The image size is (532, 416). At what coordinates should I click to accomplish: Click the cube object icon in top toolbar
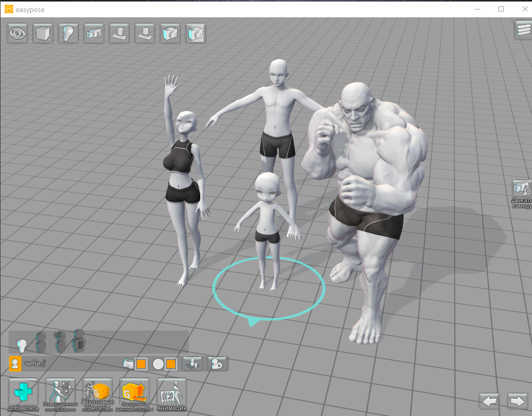tap(43, 33)
